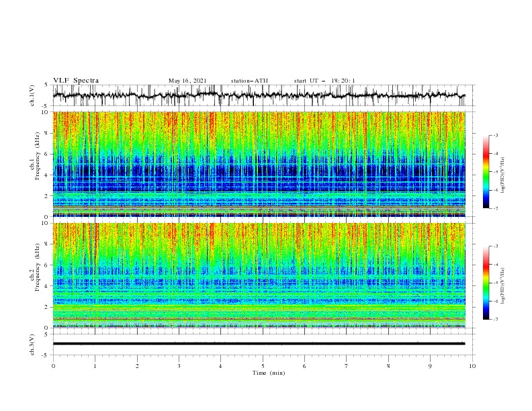Click the "VLF Spectra" plot title
The height and width of the screenshot is (411, 532).
pyautogui.click(x=76, y=81)
